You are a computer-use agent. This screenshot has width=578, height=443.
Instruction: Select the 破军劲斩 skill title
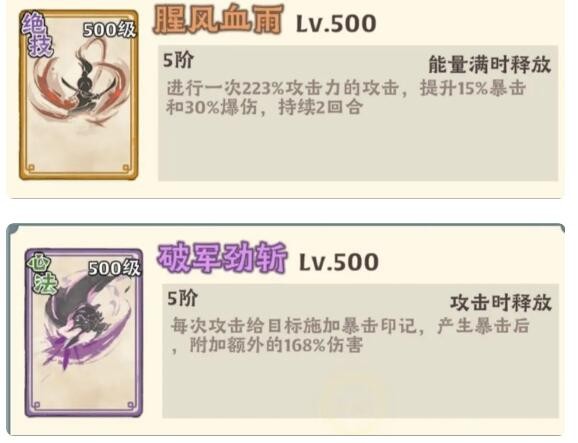[222, 257]
